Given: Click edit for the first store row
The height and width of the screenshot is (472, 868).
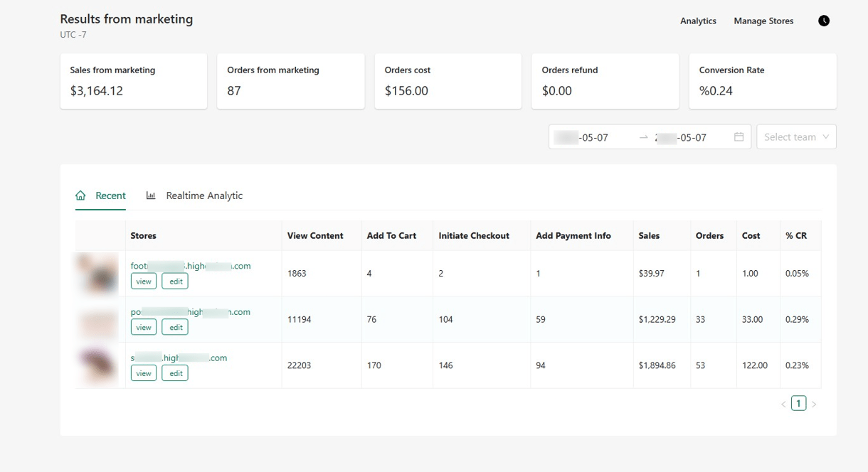Looking at the screenshot, I should coord(175,281).
